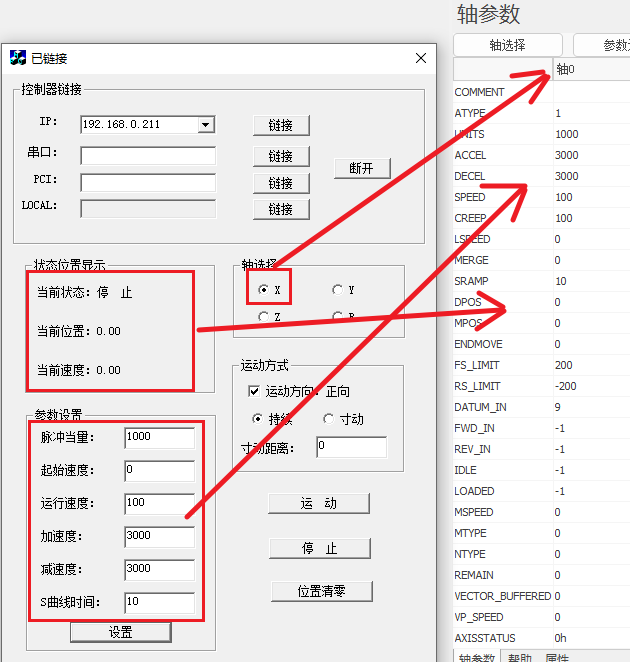Click the 减速度 input field
630x662 pixels.
(x=160, y=570)
